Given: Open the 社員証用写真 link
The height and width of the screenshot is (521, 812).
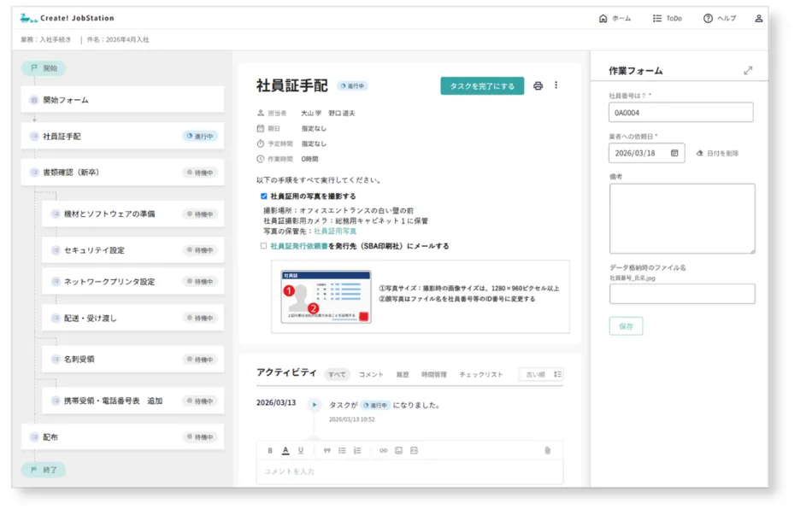Looking at the screenshot, I should point(335,231).
